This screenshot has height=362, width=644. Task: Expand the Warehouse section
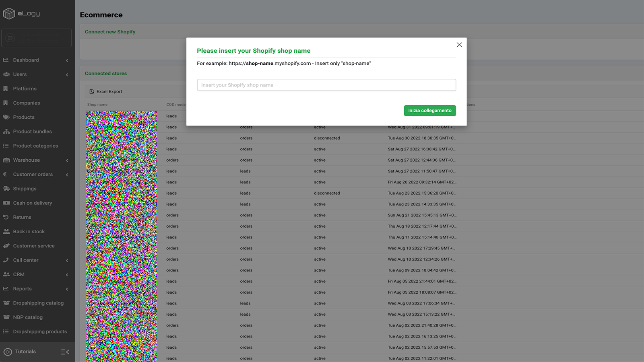point(67,160)
